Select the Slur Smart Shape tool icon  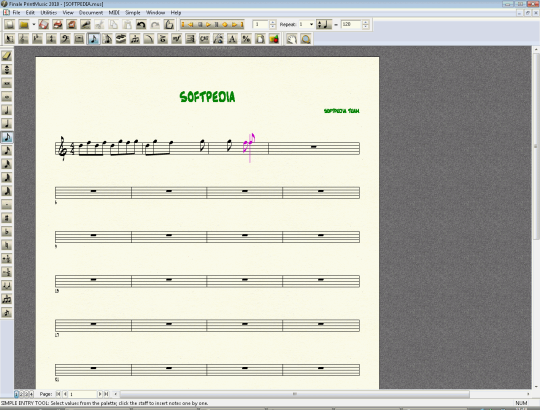[149, 39]
